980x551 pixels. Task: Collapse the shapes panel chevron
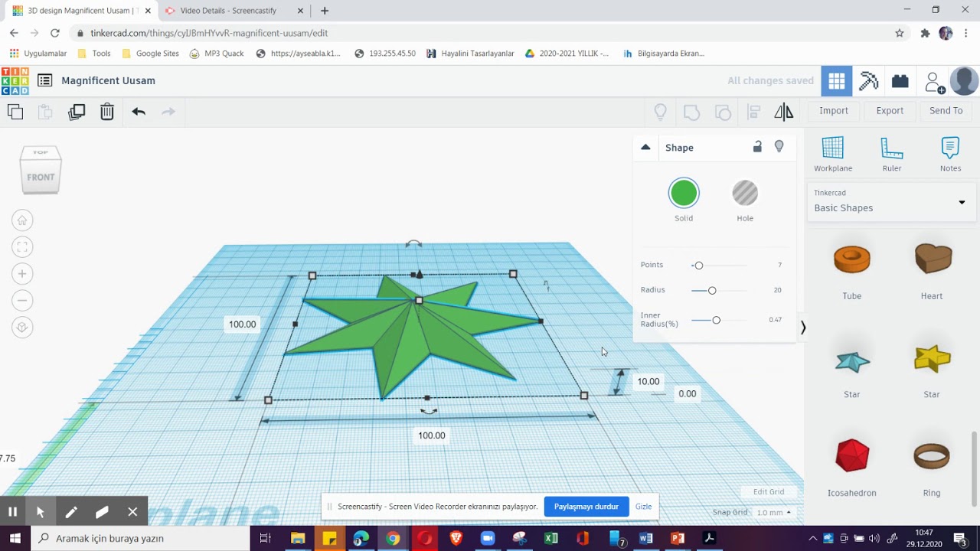point(803,328)
